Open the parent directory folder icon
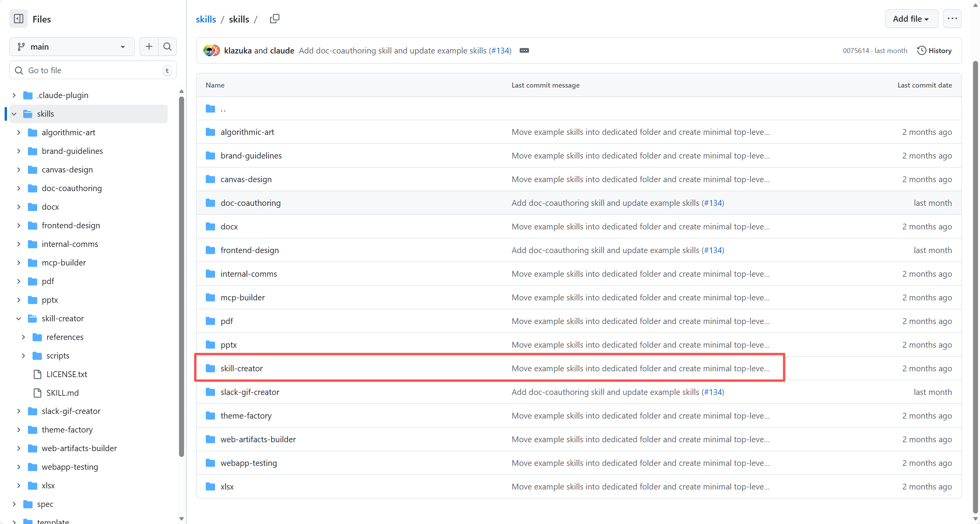980x524 pixels. point(210,109)
